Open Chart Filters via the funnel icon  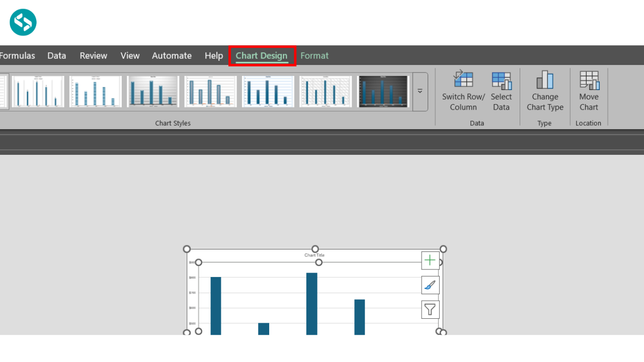[x=430, y=309]
